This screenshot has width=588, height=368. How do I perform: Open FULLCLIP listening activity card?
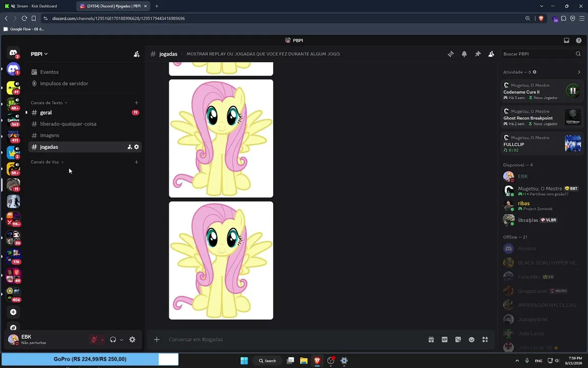click(541, 144)
